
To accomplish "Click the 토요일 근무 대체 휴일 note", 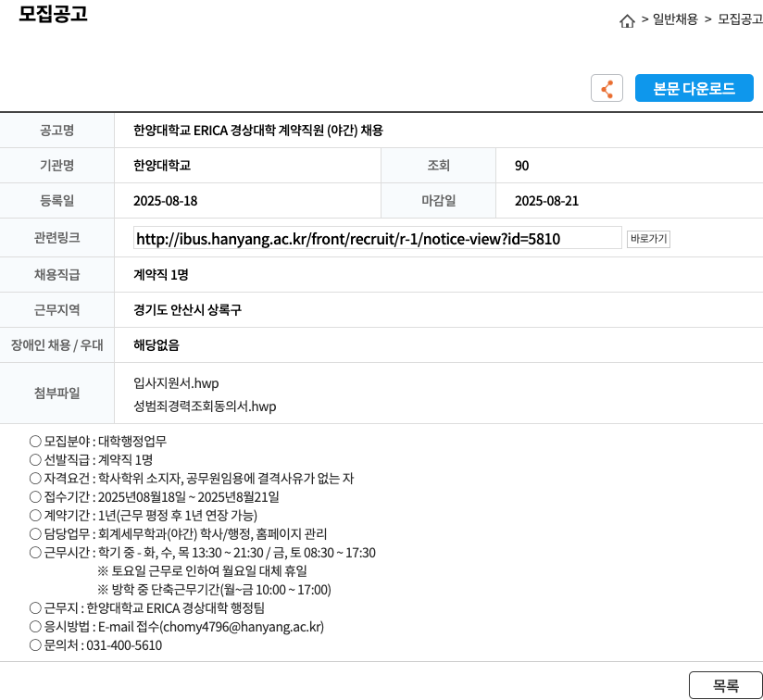I will click(x=203, y=571).
